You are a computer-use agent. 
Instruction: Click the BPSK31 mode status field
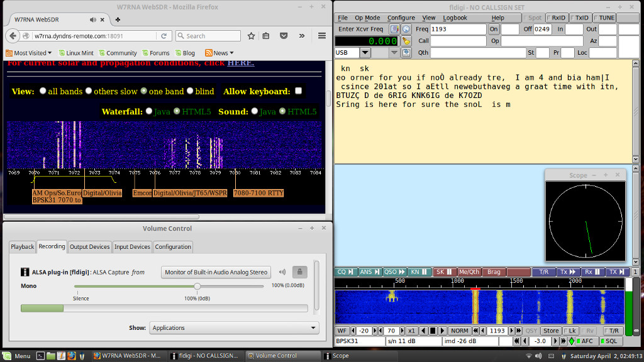tap(360, 341)
